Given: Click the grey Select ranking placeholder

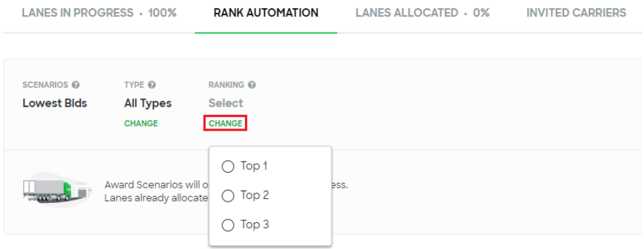Looking at the screenshot, I should (x=226, y=103).
